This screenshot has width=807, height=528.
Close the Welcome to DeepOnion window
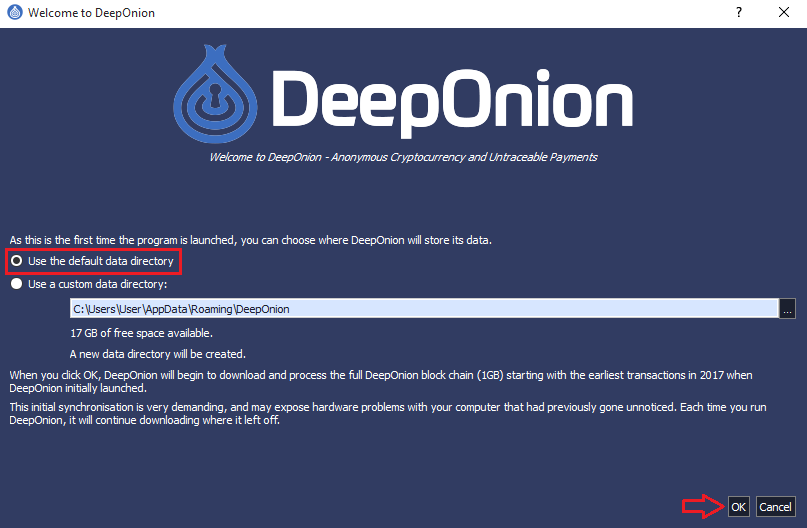point(783,12)
